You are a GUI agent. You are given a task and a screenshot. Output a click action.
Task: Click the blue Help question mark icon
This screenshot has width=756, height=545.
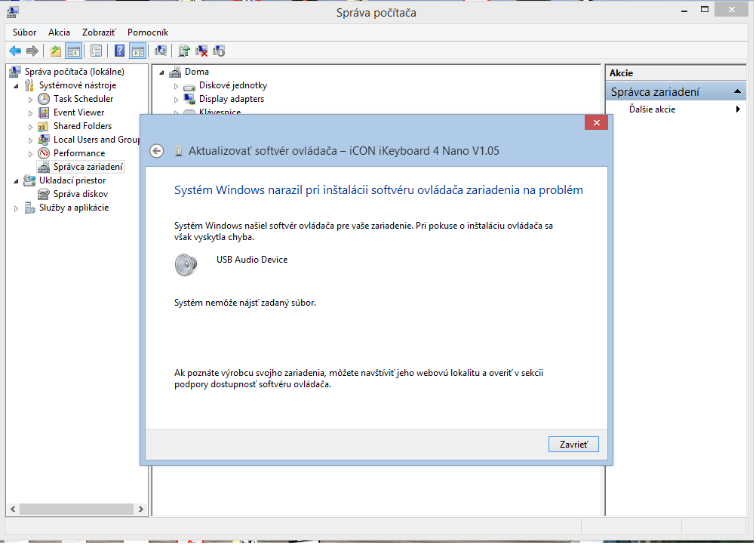click(119, 51)
